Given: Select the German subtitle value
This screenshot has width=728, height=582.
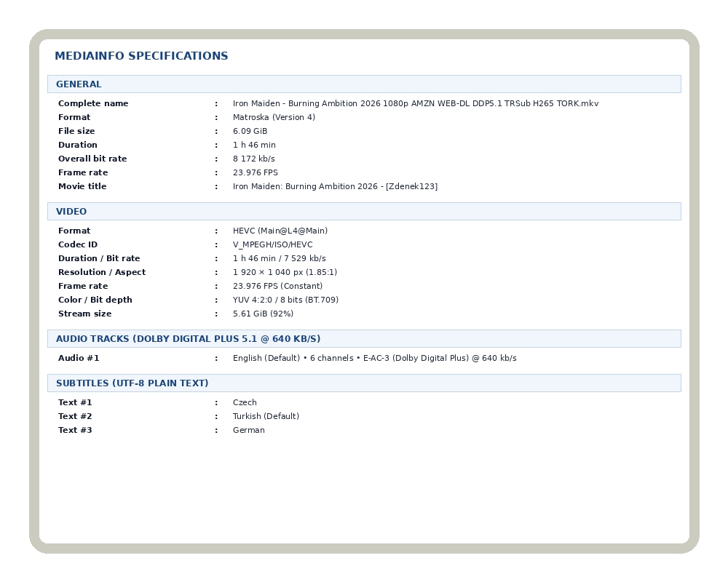Looking at the screenshot, I should [249, 430].
